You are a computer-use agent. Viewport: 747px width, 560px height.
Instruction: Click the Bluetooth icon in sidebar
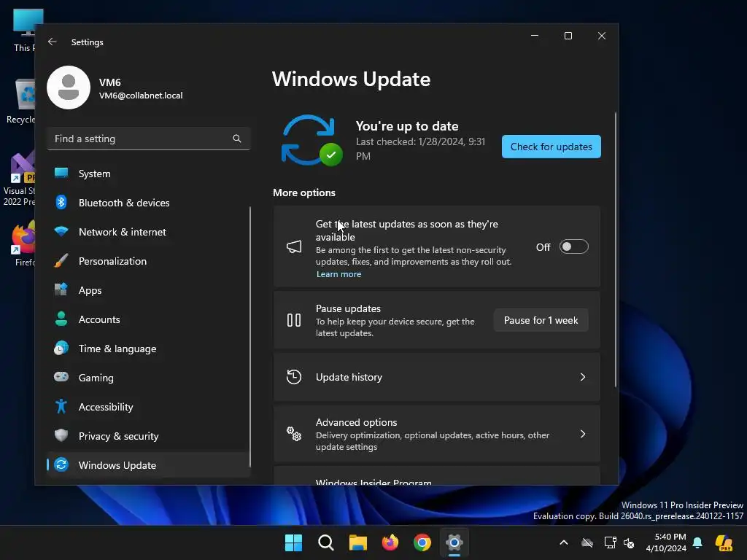coord(61,203)
